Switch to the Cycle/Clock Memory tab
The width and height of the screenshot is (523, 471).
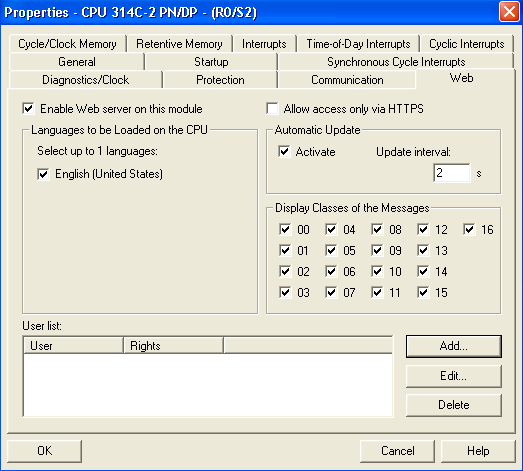67,44
